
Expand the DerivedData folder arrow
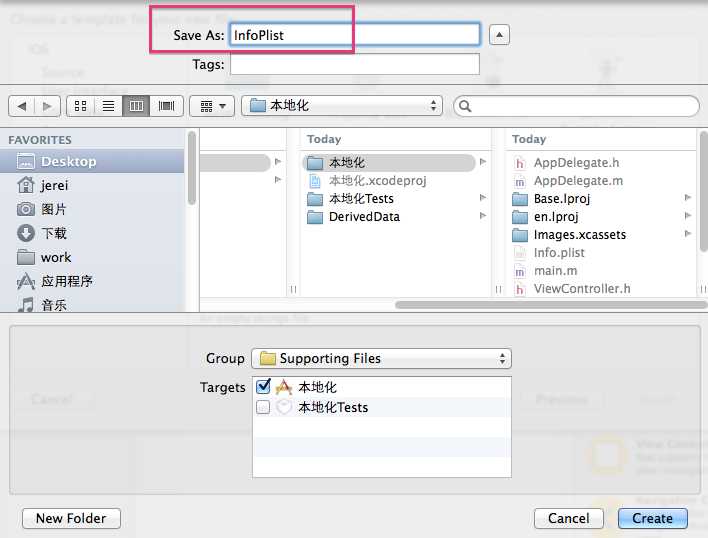[x=483, y=216]
